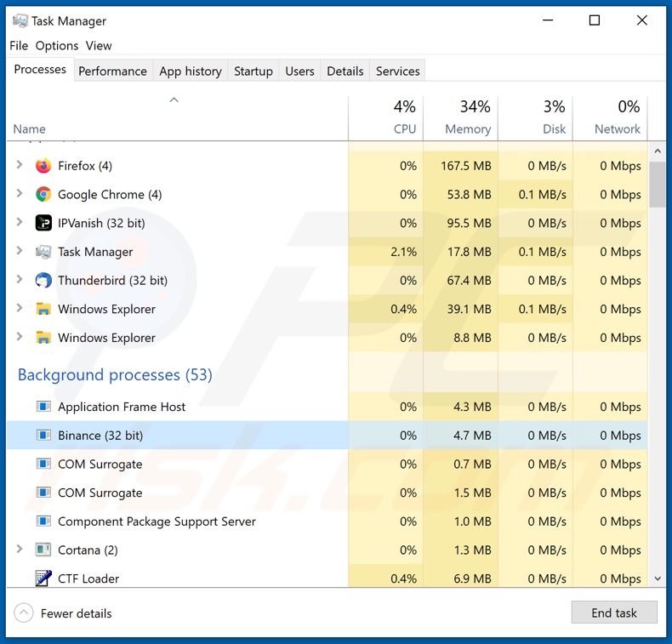Viewport: 672px width, 644px height.
Task: Click Firefox memory value 167.5 MB
Action: (x=466, y=166)
